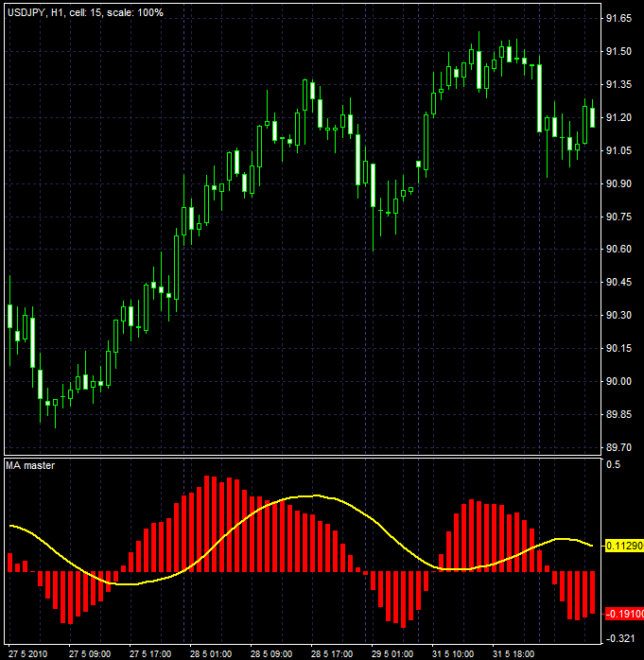
Task: Click the 90.15 price axis label
Action: [618, 348]
